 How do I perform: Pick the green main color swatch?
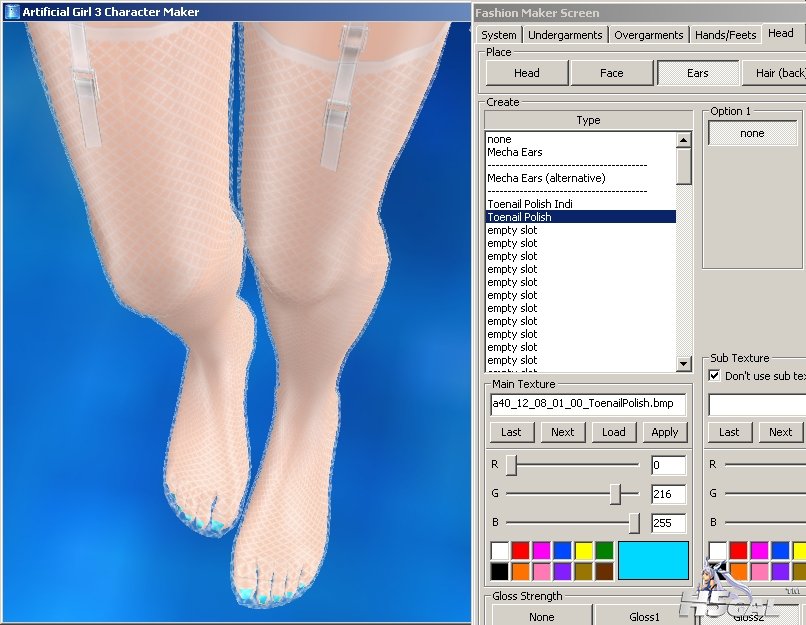pos(605,551)
